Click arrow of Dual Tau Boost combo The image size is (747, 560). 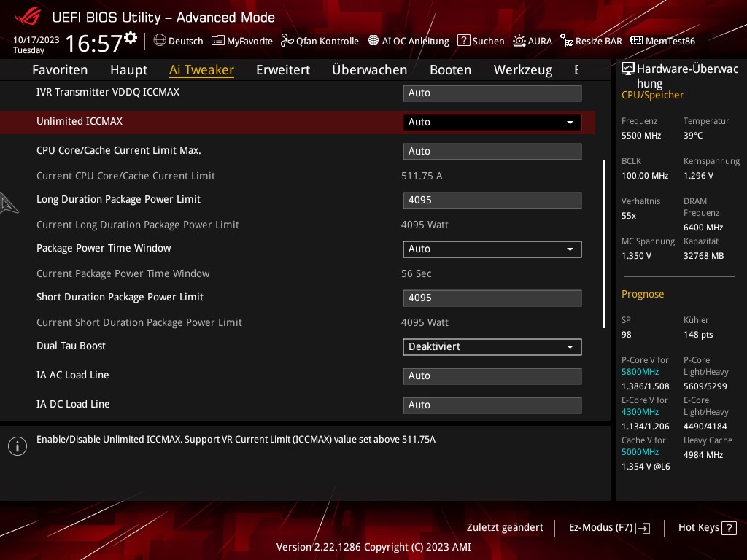(570, 347)
